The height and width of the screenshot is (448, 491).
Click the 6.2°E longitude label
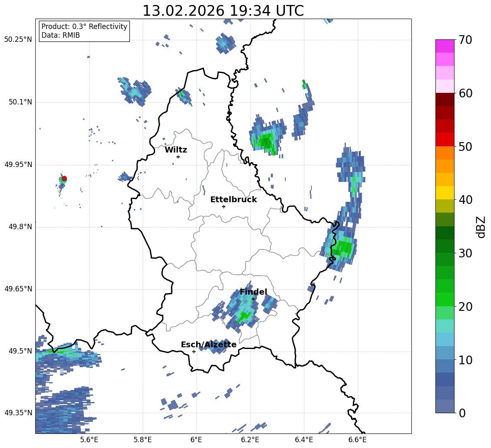tap(250, 440)
